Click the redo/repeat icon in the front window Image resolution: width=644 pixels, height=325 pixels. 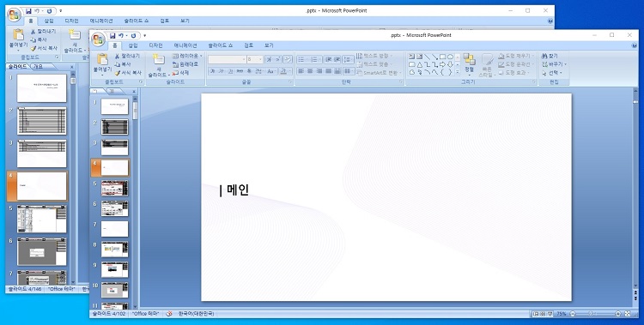click(x=133, y=36)
